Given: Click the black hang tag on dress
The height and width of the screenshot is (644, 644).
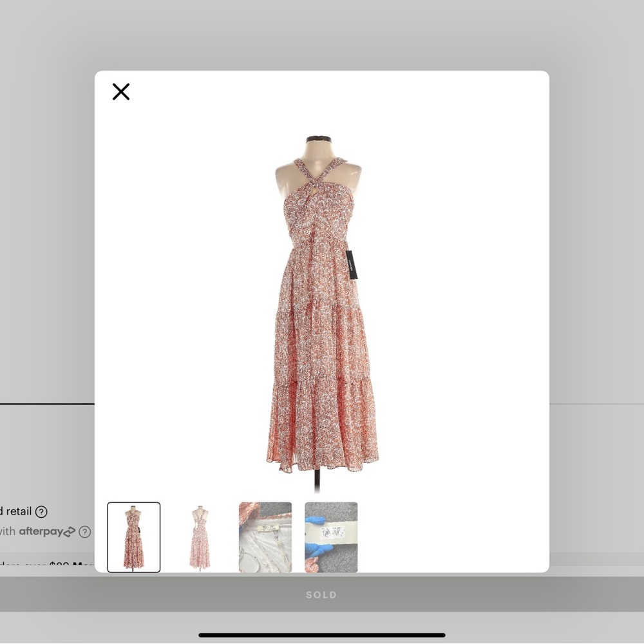Looking at the screenshot, I should pos(352,264).
